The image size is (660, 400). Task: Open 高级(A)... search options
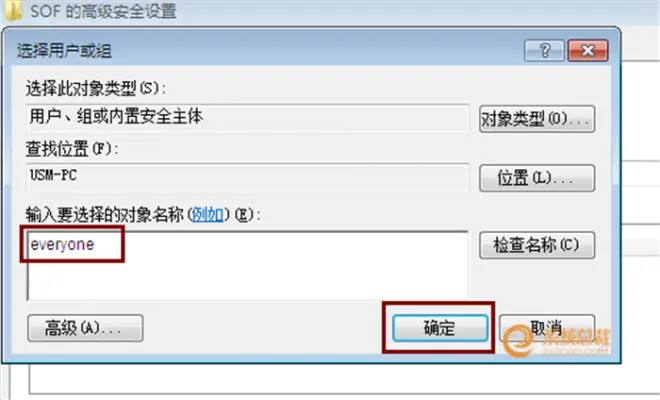point(85,328)
